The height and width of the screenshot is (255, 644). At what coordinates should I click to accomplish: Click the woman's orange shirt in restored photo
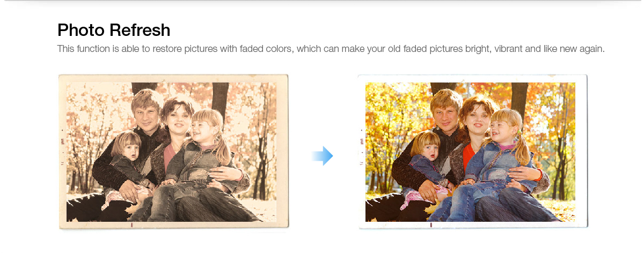click(469, 155)
